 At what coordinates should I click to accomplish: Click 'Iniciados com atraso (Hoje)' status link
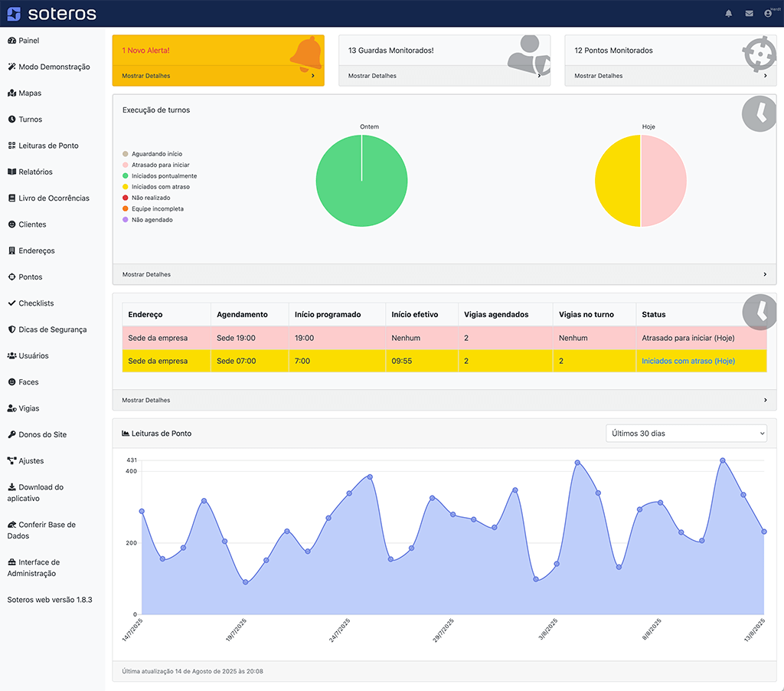(688, 361)
